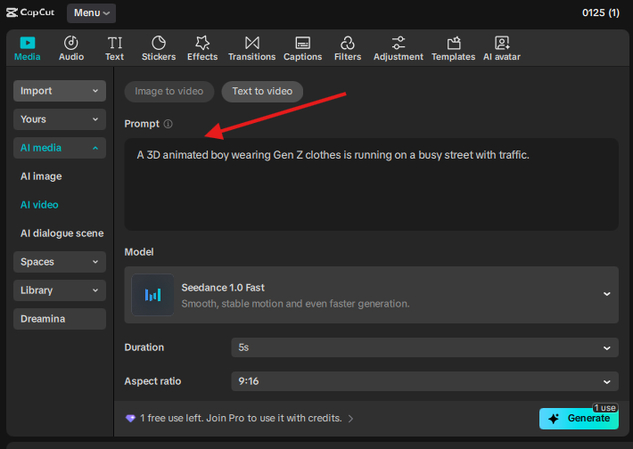Viewport: 633px width, 449px height.
Task: Expand the Import section
Action: pyautogui.click(x=60, y=91)
